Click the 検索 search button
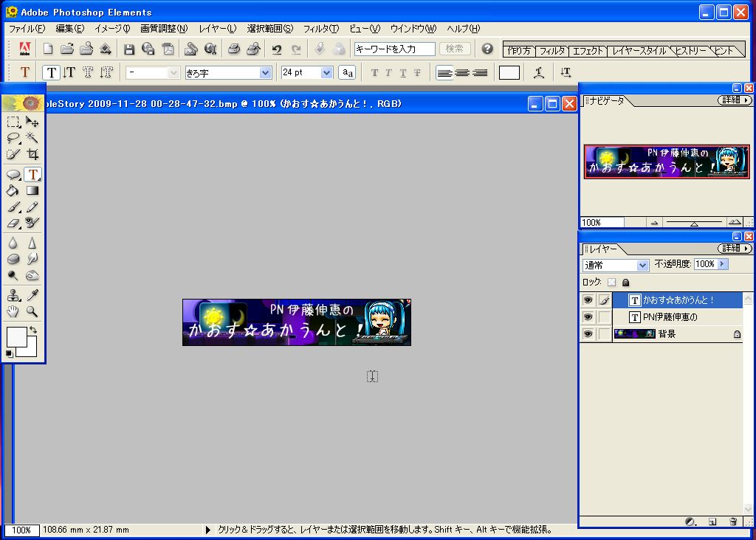 pyautogui.click(x=455, y=49)
